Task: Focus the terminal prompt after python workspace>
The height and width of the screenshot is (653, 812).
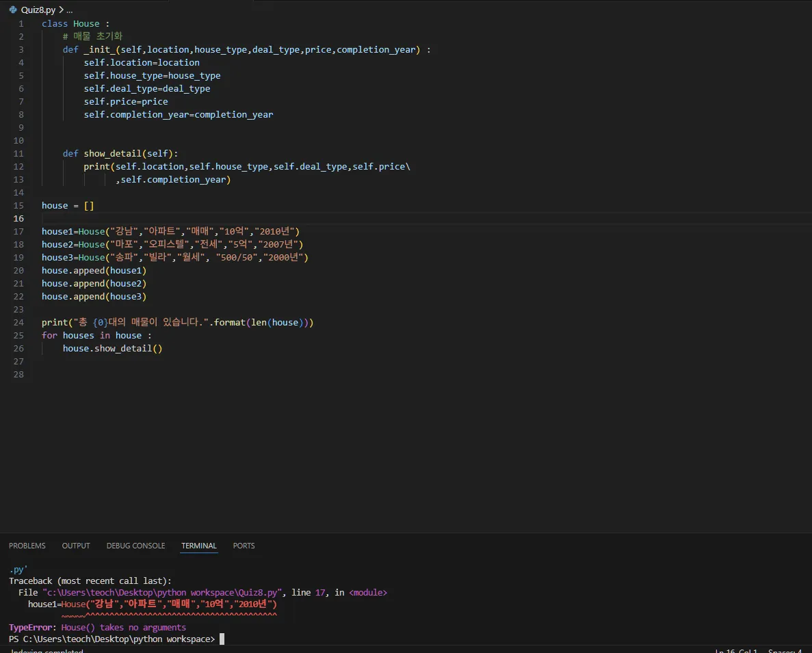Action: point(222,639)
